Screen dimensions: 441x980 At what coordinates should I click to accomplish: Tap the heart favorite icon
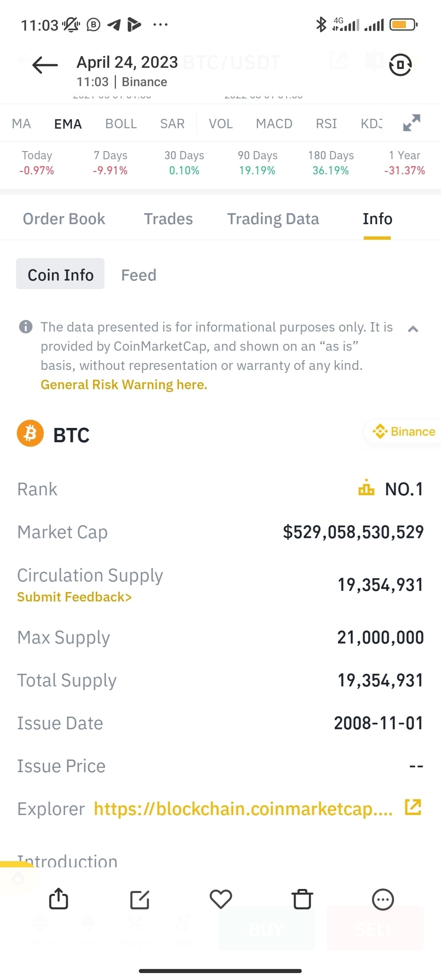click(x=220, y=899)
